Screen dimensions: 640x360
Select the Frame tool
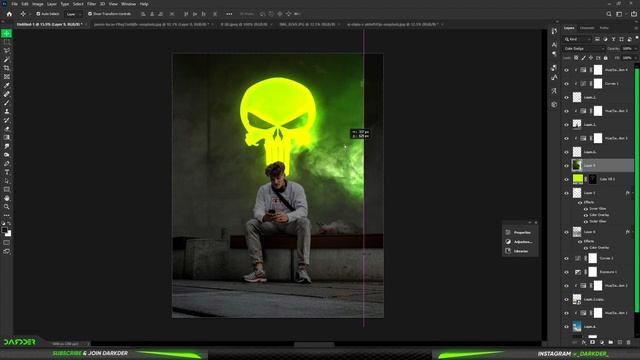pos(7,77)
